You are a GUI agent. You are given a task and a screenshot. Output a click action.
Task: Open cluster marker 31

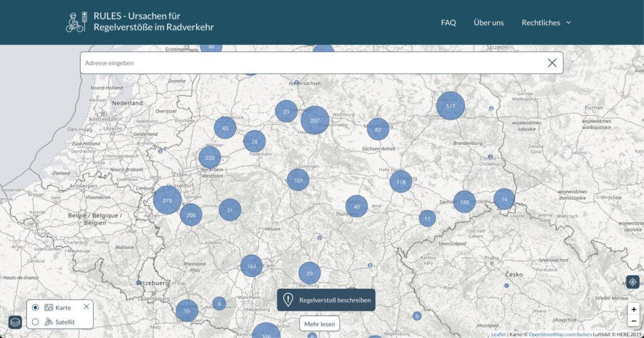(230, 210)
